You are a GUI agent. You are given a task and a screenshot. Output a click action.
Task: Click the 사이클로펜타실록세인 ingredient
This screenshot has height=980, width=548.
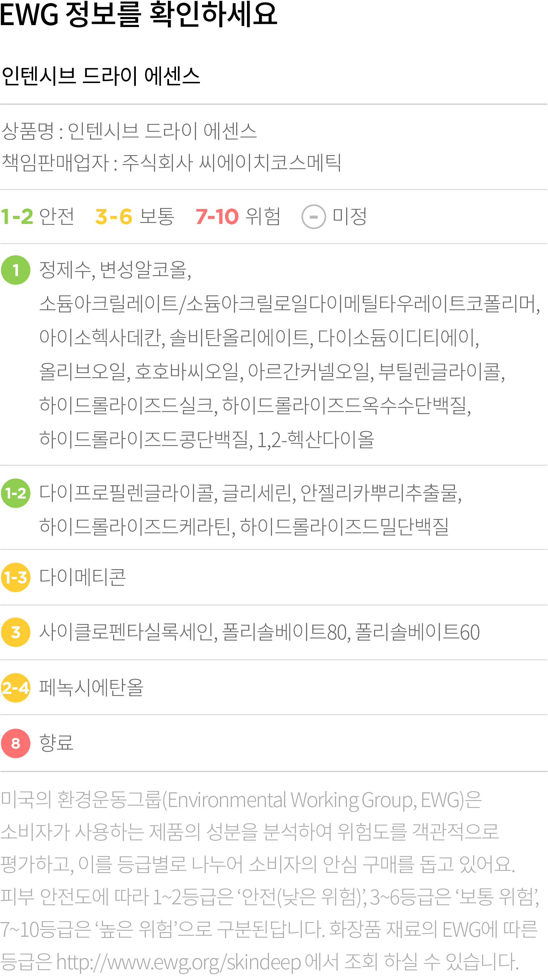[128, 632]
